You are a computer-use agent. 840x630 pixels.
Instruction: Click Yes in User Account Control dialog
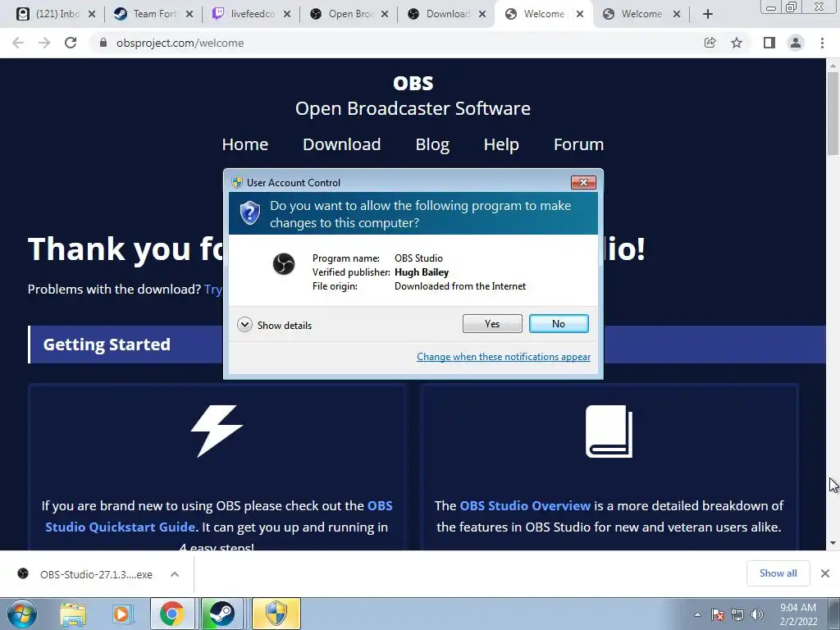point(492,323)
